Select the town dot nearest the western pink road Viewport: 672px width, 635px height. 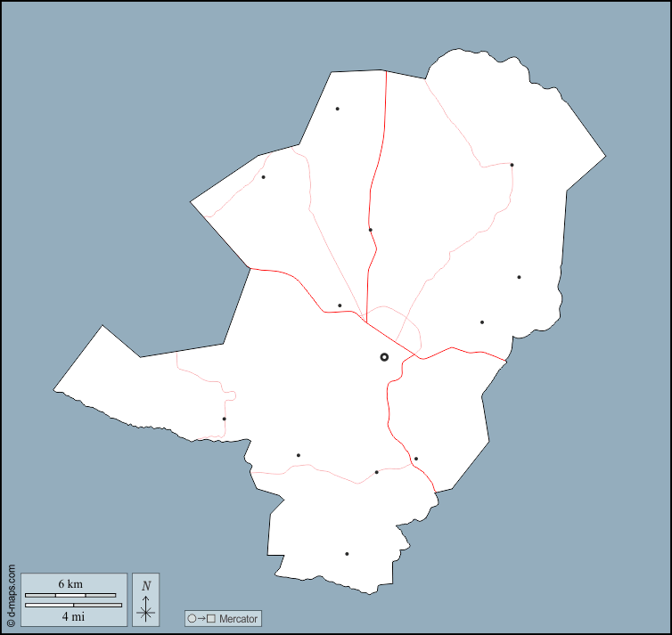tap(263, 176)
